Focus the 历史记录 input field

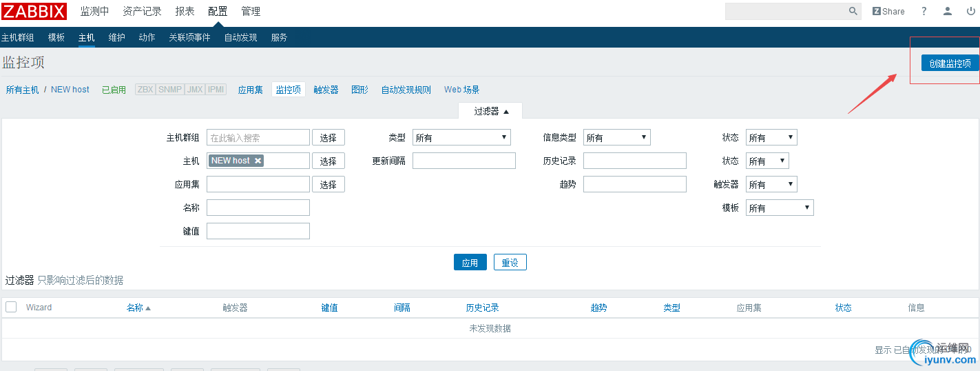tap(635, 161)
